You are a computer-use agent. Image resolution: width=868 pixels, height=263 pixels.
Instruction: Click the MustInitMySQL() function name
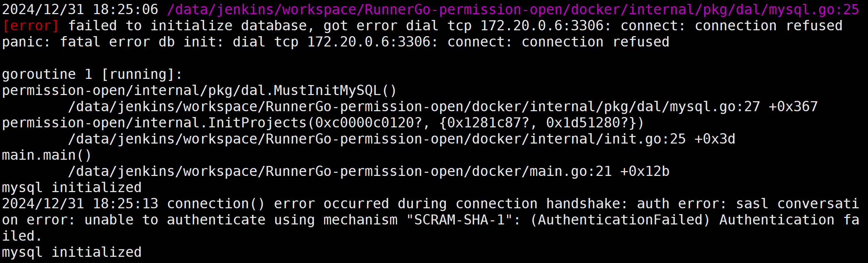(335, 91)
